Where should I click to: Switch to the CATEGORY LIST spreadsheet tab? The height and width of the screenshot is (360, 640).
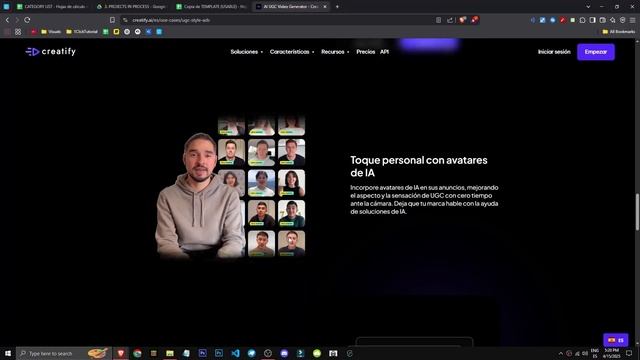[51, 7]
